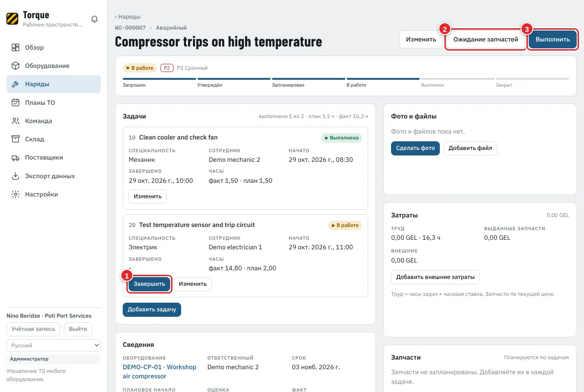Click the Склад archive box icon
The image size is (584, 392).
click(x=16, y=139)
